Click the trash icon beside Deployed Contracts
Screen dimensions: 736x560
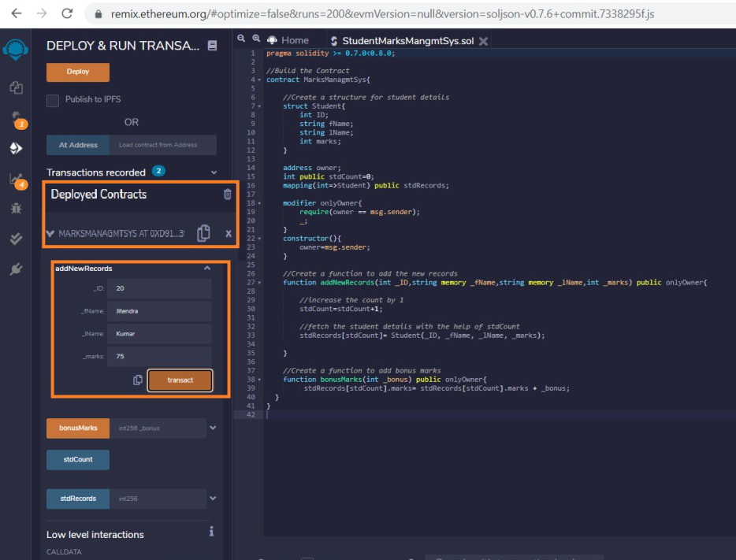[228, 195]
